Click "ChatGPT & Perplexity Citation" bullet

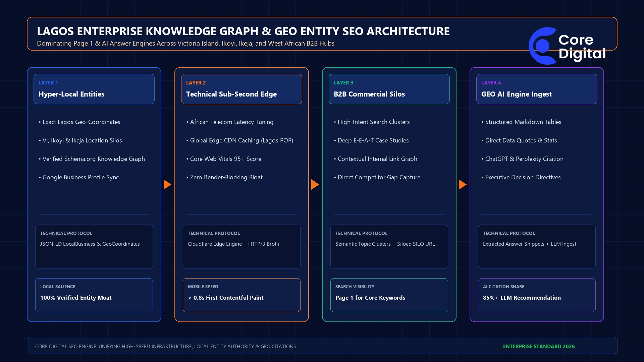(523, 159)
